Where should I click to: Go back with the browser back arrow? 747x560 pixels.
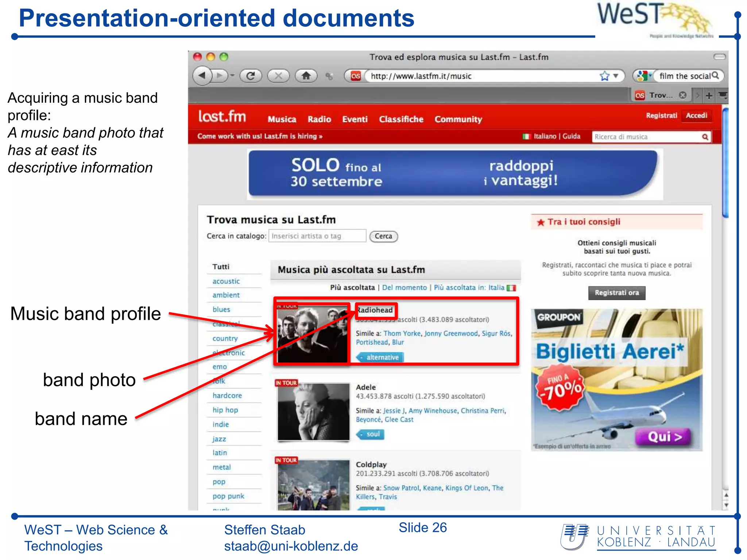coord(202,76)
